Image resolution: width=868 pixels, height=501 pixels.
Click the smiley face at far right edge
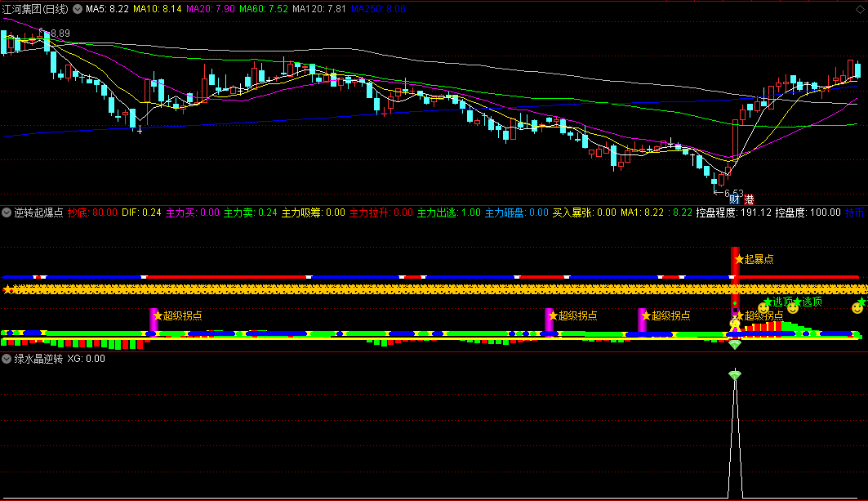pyautogui.click(x=857, y=308)
